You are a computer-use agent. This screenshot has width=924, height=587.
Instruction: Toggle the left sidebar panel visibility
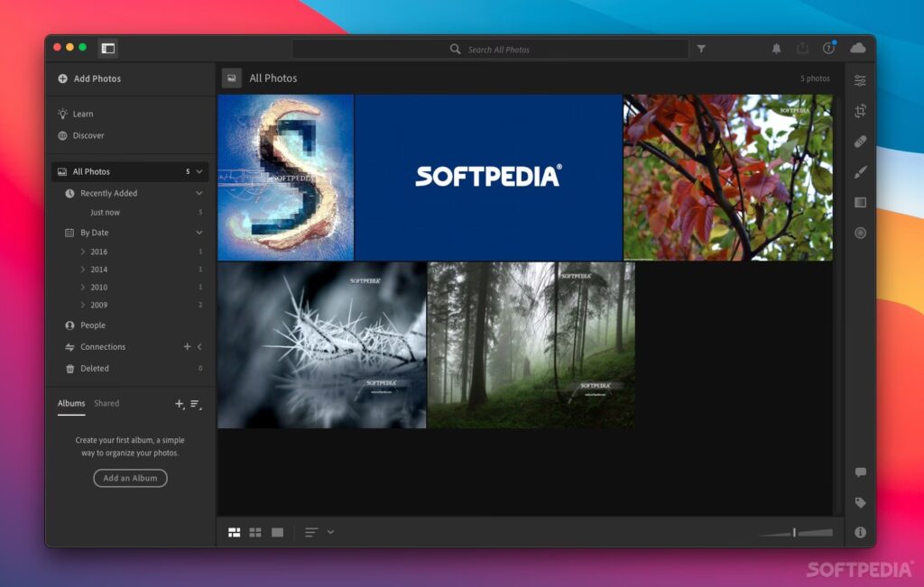[x=108, y=49]
